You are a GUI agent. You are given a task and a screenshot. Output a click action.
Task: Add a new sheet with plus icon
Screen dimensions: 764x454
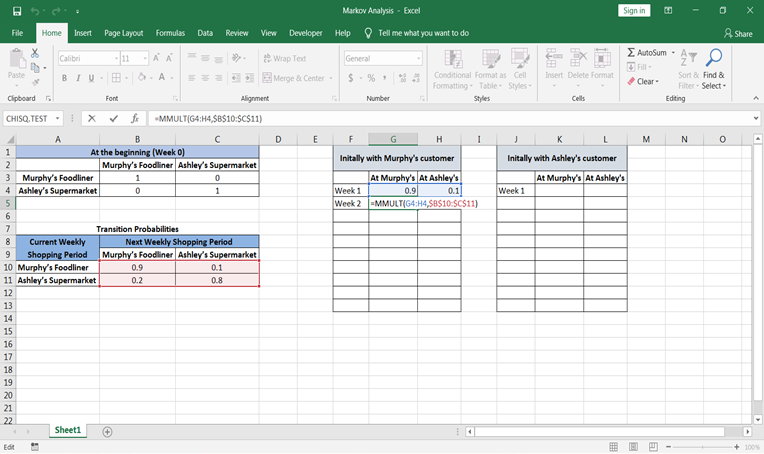point(108,432)
